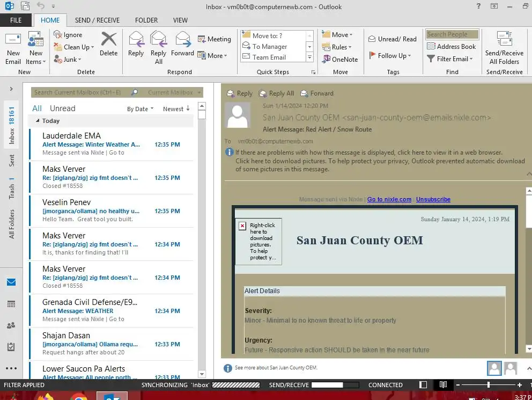Switch to Calendar view icon
The height and width of the screenshot is (400, 532).
click(11, 304)
